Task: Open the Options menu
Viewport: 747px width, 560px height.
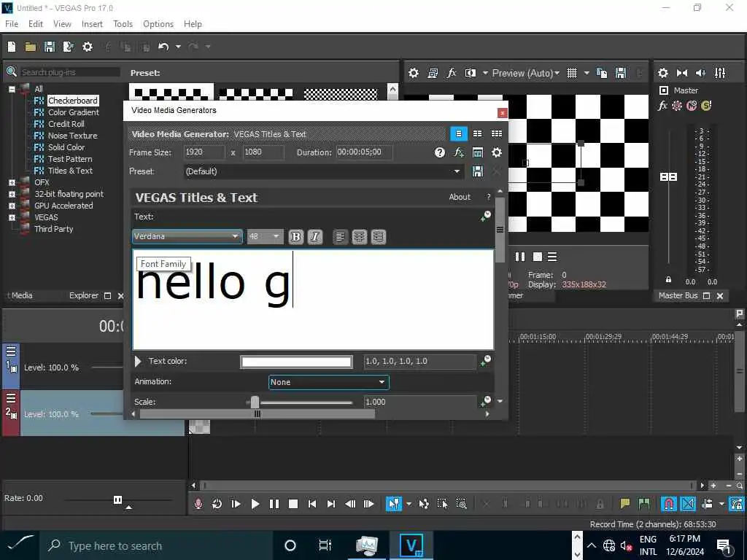Action: pyautogui.click(x=158, y=24)
